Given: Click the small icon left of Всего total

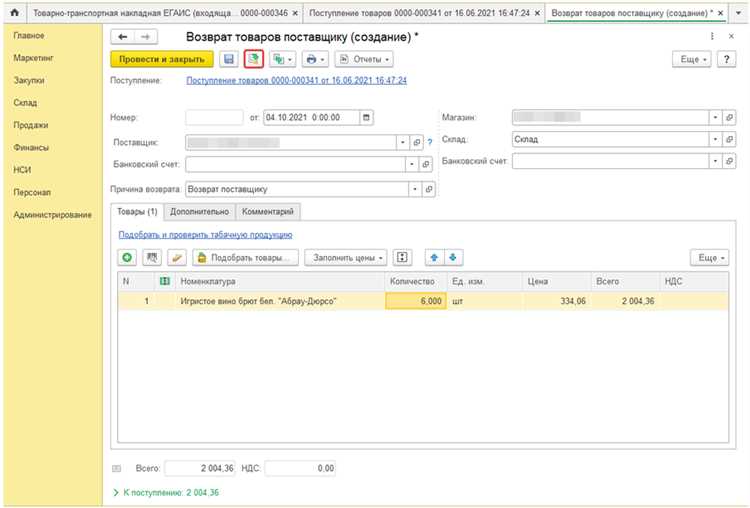Looking at the screenshot, I should [x=116, y=469].
